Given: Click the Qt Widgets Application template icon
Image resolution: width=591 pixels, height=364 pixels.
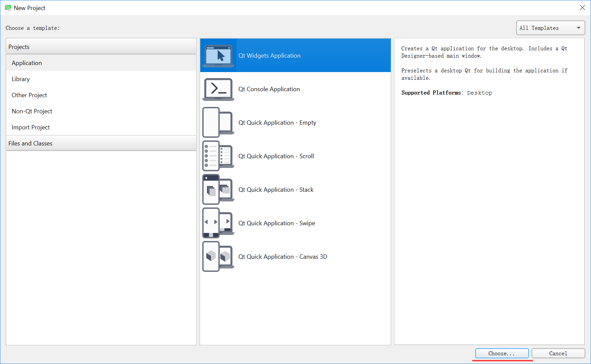Looking at the screenshot, I should [x=218, y=56].
